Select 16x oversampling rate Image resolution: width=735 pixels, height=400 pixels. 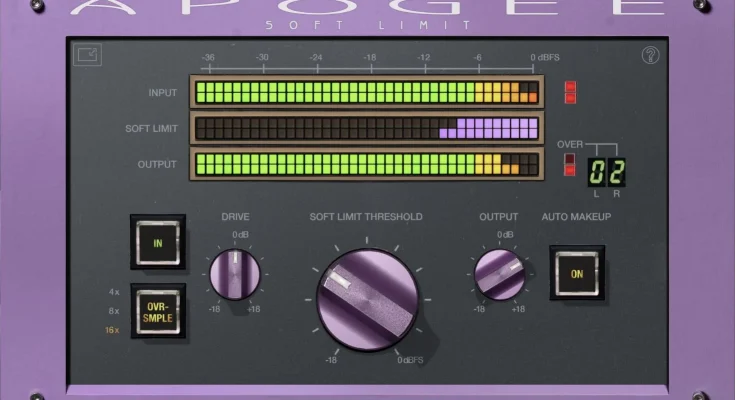(x=113, y=329)
